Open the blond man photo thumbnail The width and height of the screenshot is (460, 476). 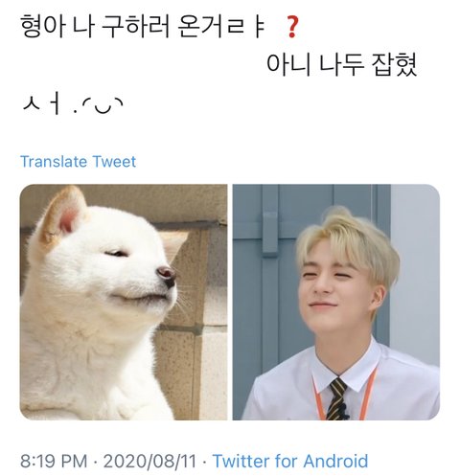point(336,302)
